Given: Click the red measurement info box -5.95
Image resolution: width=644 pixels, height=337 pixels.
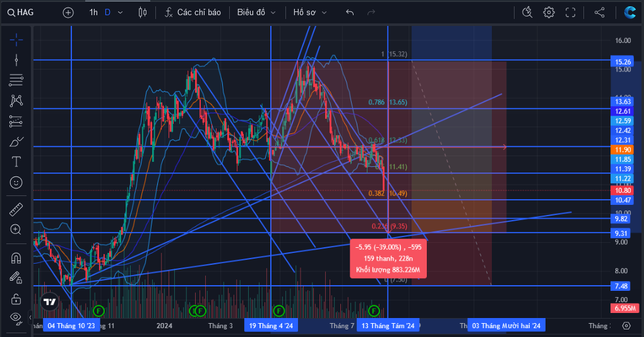Looking at the screenshot, I should coord(388,259).
